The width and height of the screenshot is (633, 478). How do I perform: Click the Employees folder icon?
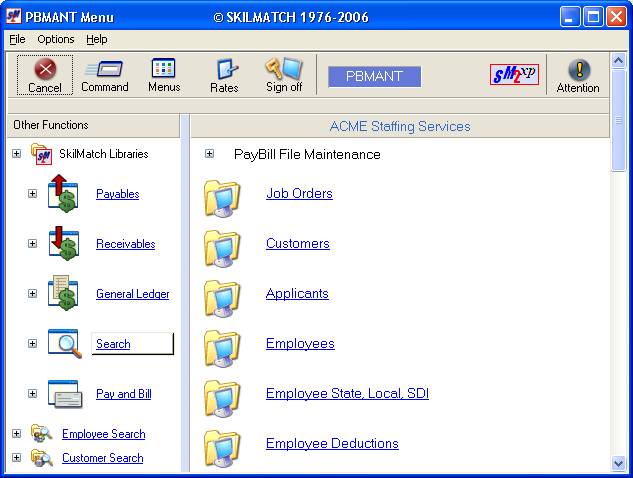click(x=222, y=348)
